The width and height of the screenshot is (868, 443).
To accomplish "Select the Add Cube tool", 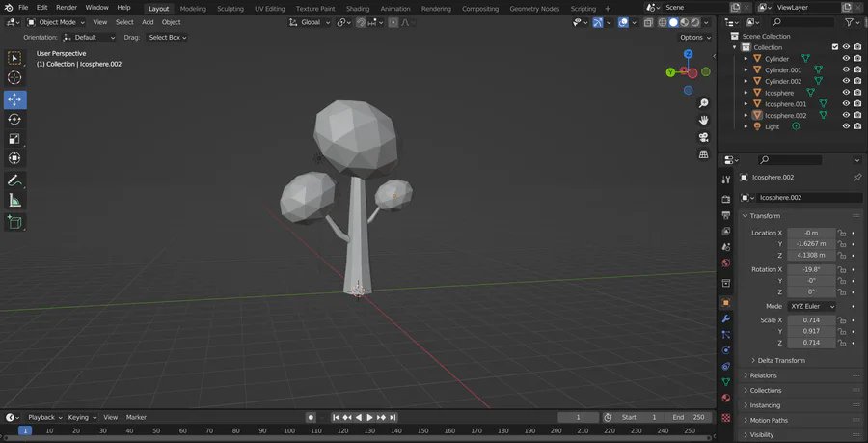I will pyautogui.click(x=14, y=223).
